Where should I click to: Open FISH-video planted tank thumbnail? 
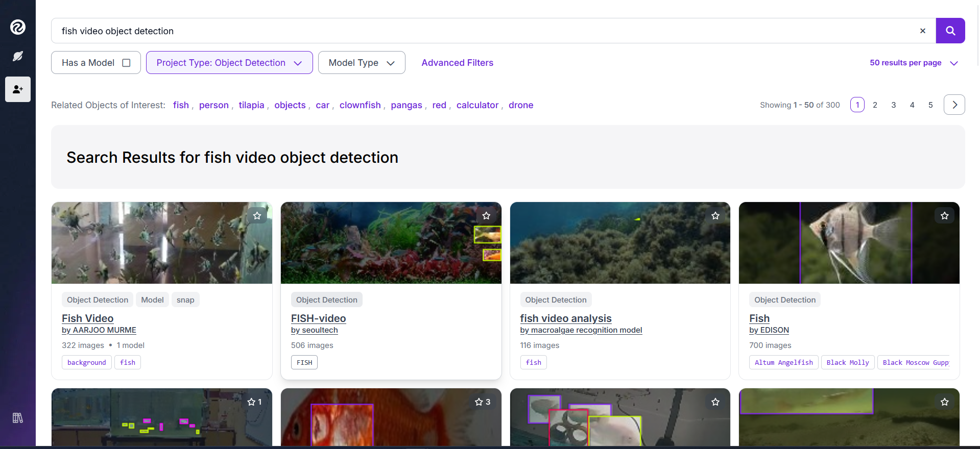click(x=391, y=243)
